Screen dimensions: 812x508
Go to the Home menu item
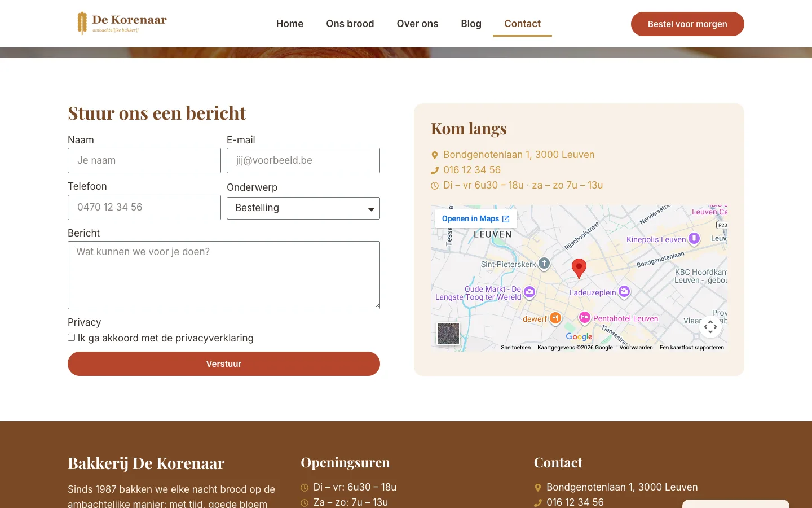290,24
